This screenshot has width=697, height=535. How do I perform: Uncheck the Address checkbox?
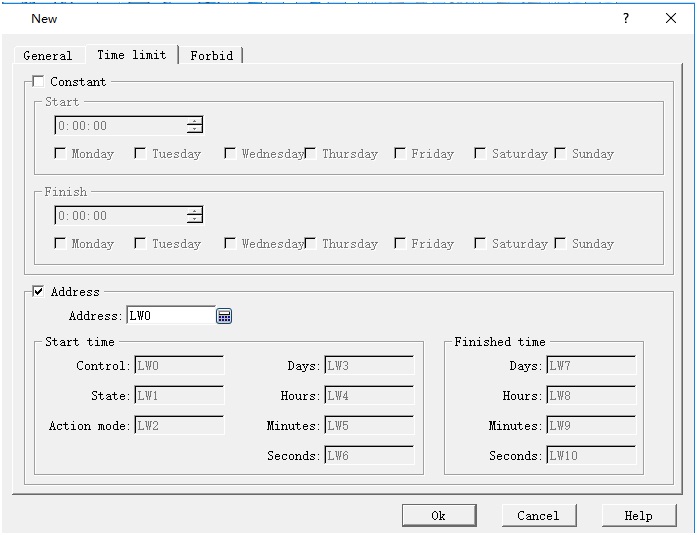click(x=39, y=292)
